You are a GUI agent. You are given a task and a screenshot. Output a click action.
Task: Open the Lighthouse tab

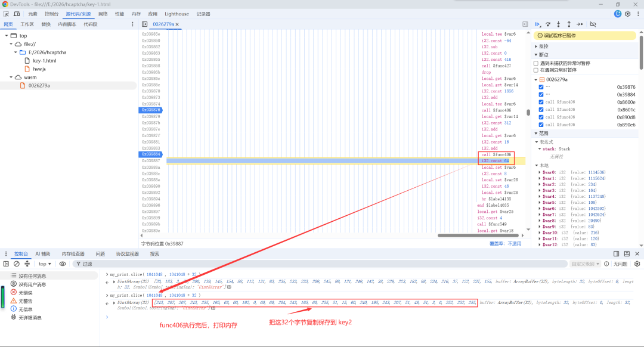[177, 14]
